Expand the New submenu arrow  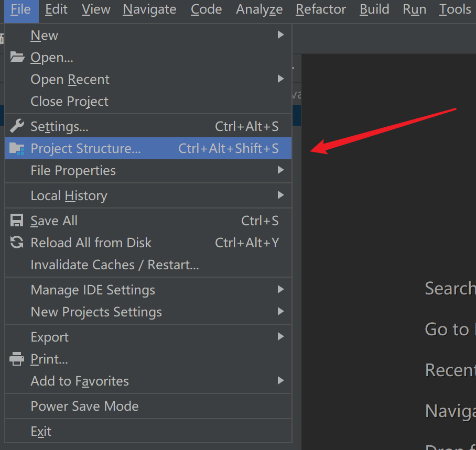(x=280, y=35)
